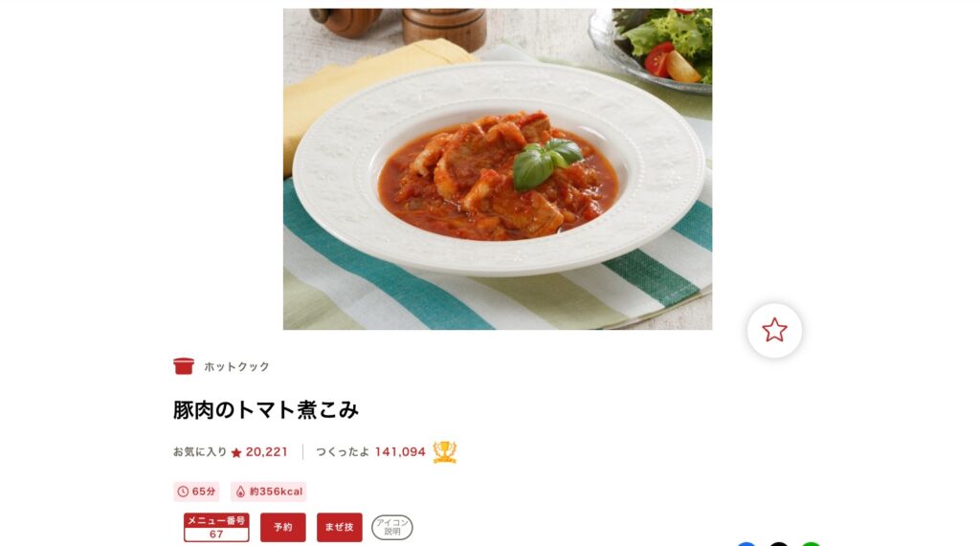Click the pork tomato stew recipe photo
This screenshot has width=980, height=546.
tap(498, 168)
